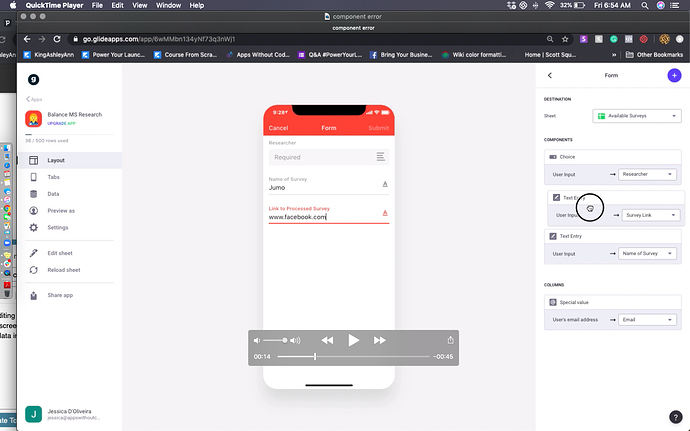690x431 pixels.
Task: Click the Choice component icon
Action: (553, 157)
